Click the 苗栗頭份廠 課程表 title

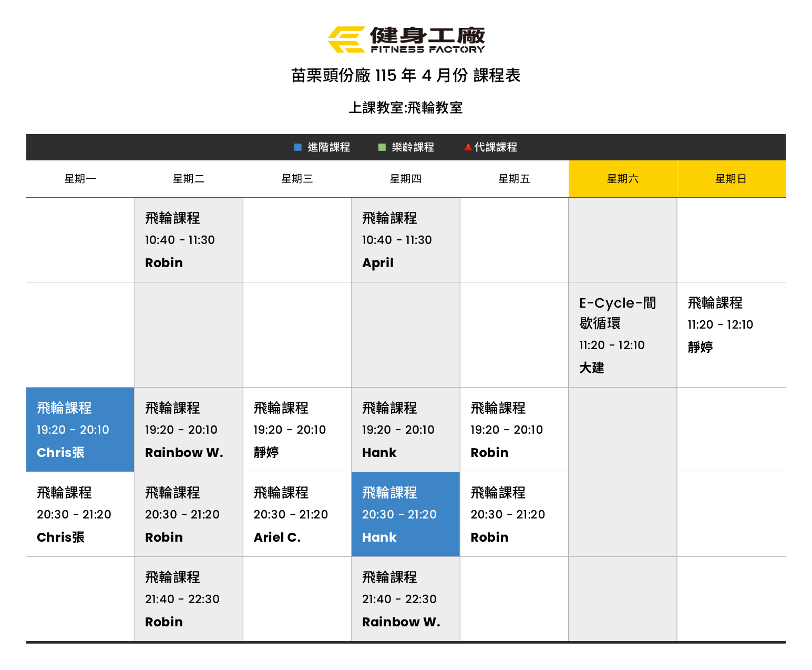point(406,76)
